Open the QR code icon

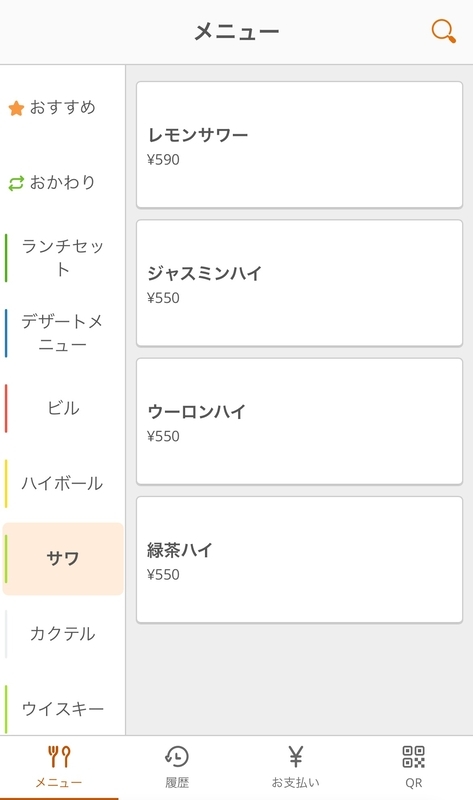point(413,757)
